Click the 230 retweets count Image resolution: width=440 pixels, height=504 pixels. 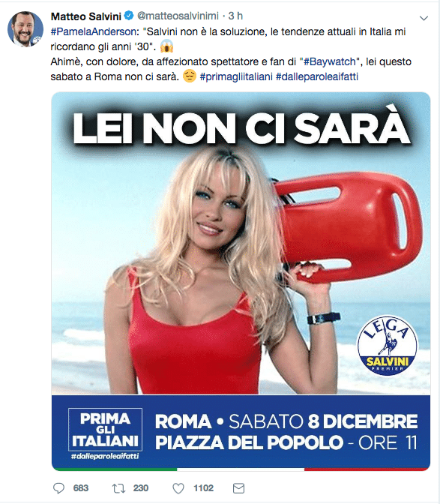point(141,488)
